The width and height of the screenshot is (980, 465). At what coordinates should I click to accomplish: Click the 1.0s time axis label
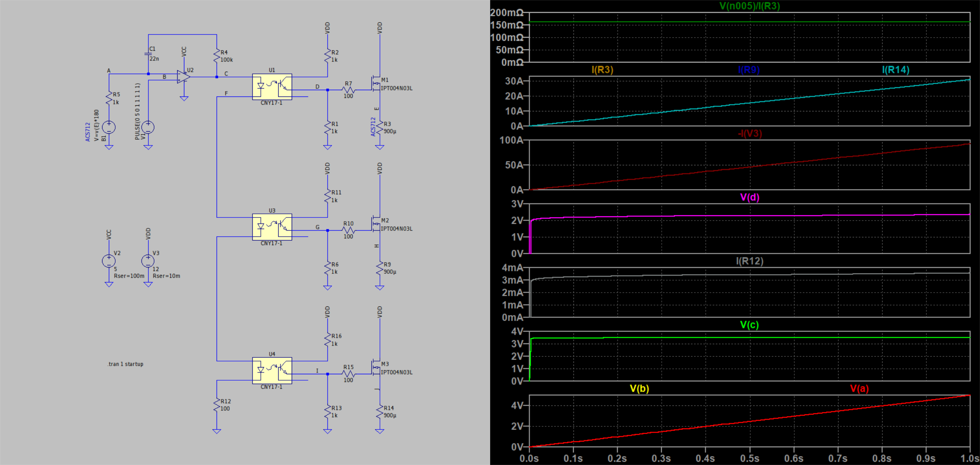(x=970, y=458)
